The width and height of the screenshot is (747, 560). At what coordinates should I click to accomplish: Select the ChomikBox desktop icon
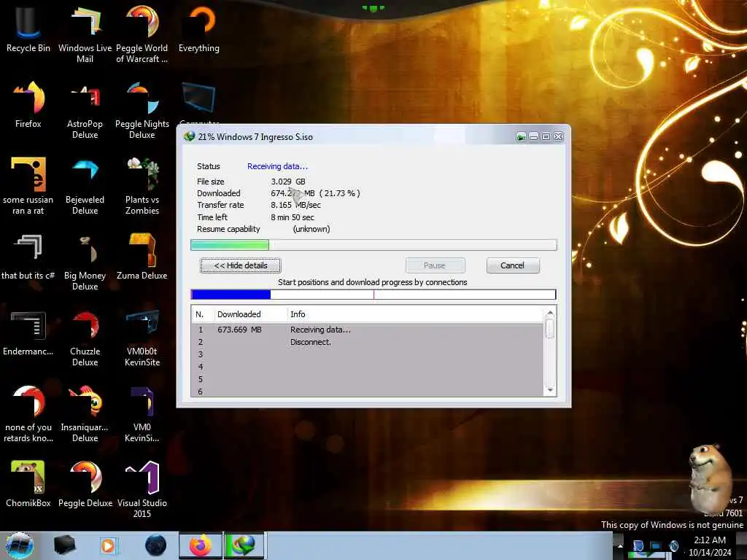pyautogui.click(x=28, y=484)
